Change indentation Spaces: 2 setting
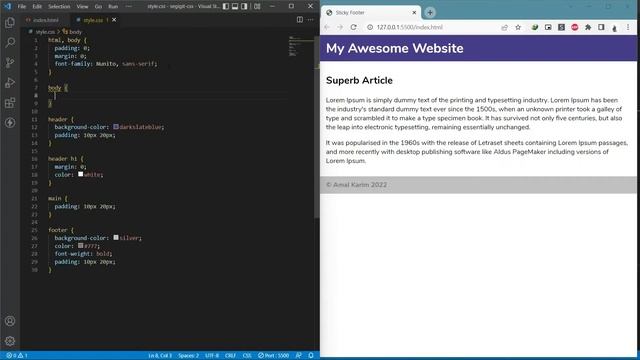The height and width of the screenshot is (360, 640). (x=188, y=356)
